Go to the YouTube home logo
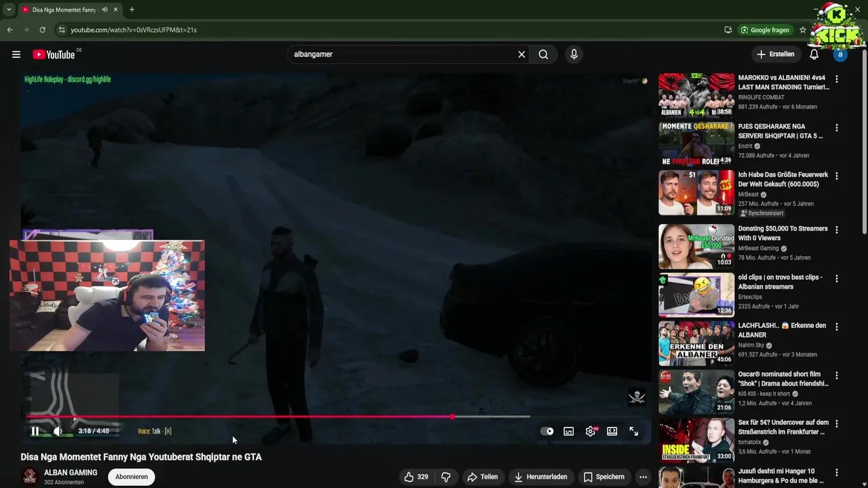The image size is (868, 488). 54,54
